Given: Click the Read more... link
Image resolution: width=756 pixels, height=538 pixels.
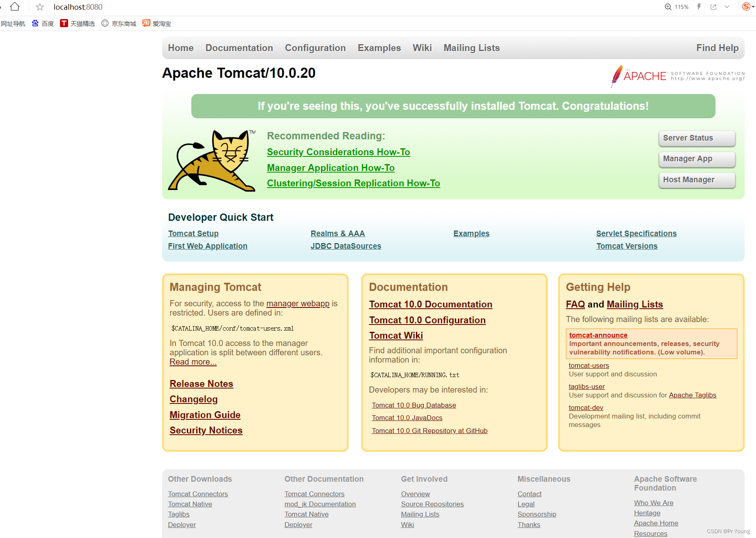Looking at the screenshot, I should (x=193, y=362).
